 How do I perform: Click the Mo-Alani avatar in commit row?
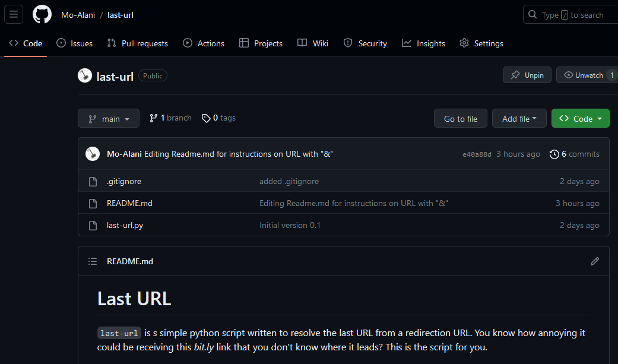point(93,154)
